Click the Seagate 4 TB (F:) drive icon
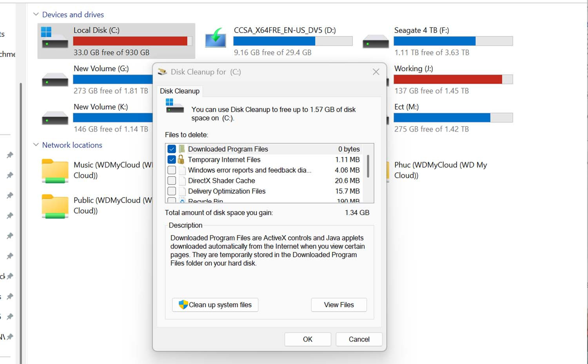 (376, 41)
